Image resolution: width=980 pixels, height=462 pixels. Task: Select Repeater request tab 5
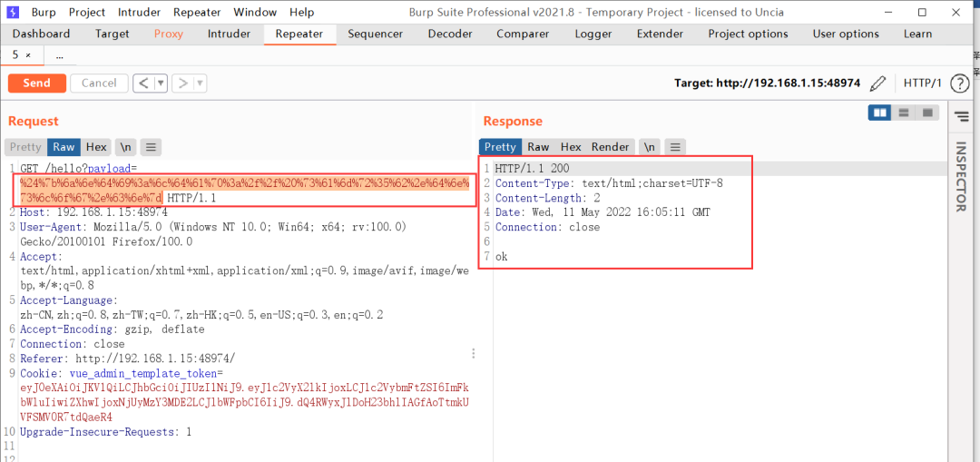tap(15, 55)
